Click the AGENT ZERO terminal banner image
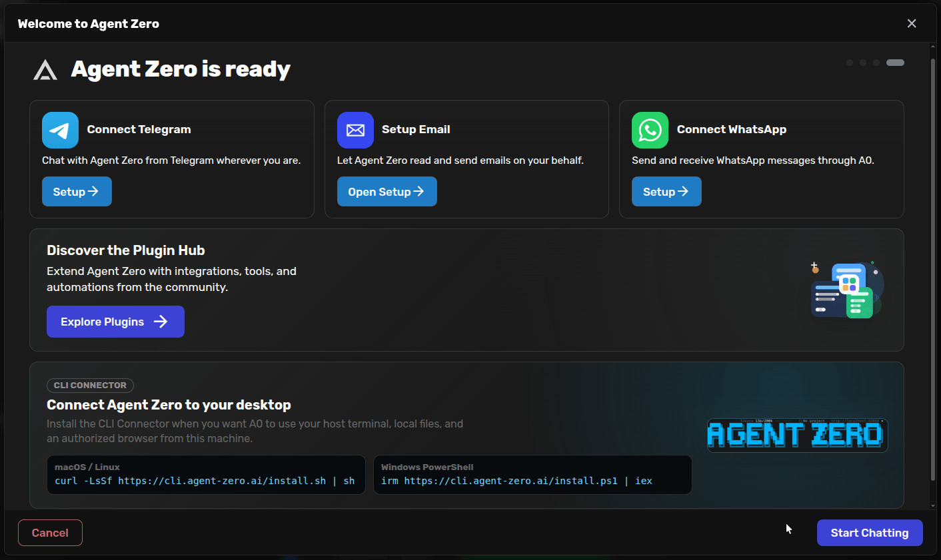This screenshot has height=560, width=941. point(798,435)
